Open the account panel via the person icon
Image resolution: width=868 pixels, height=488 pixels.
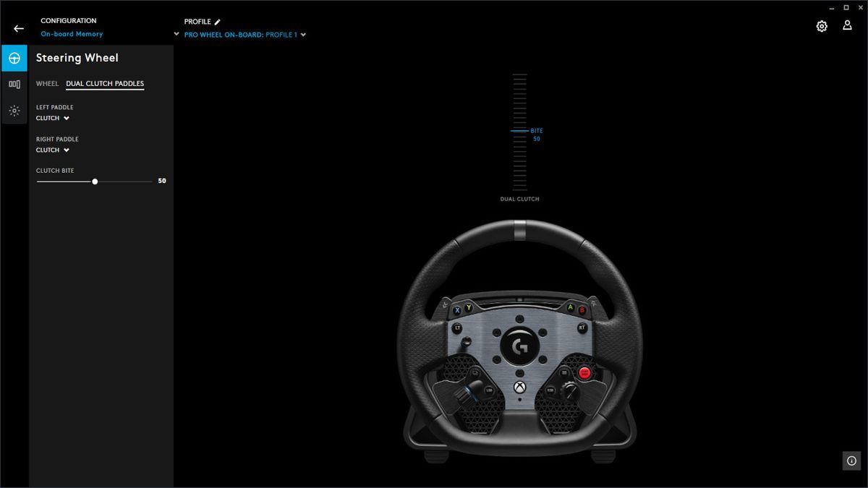coord(847,25)
